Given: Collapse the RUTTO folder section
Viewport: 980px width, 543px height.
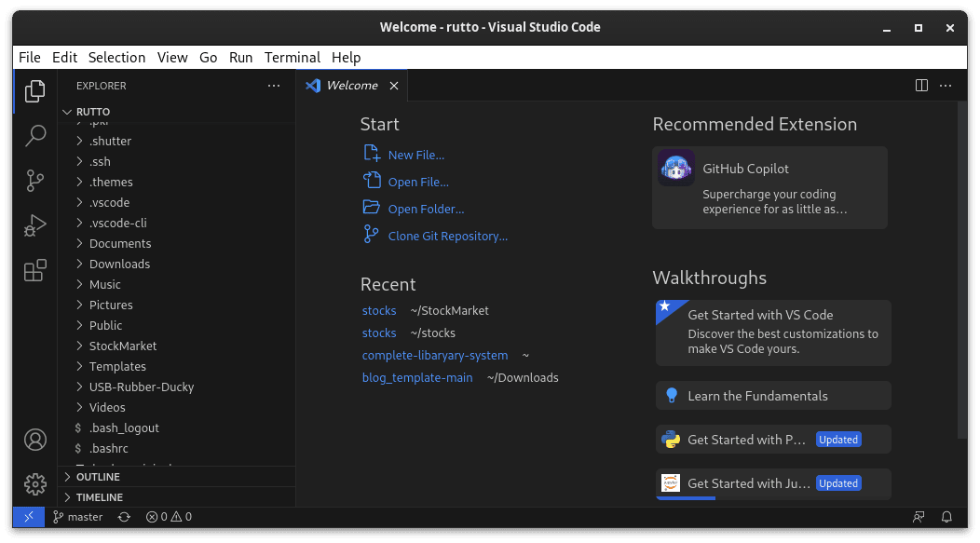Looking at the screenshot, I should 176,112.
